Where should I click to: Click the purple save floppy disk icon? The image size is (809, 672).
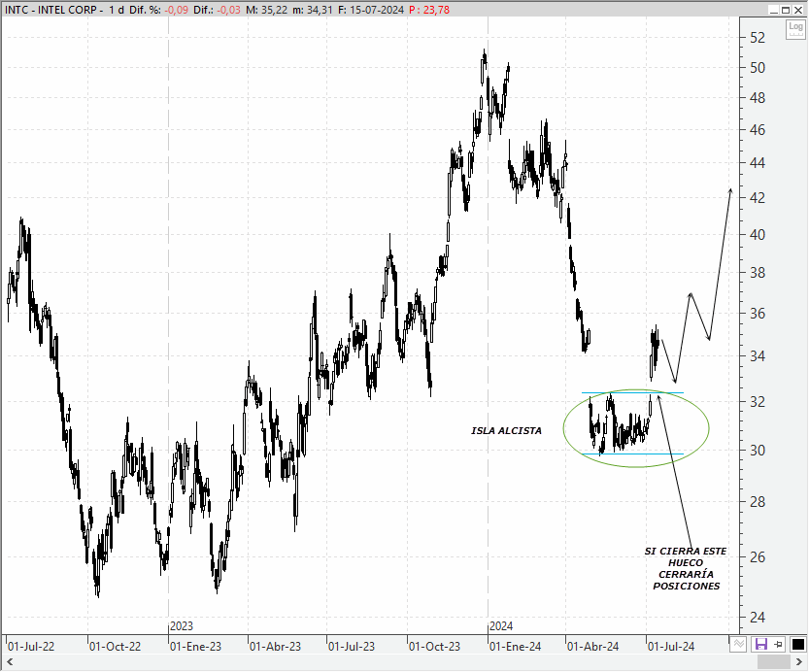click(761, 644)
